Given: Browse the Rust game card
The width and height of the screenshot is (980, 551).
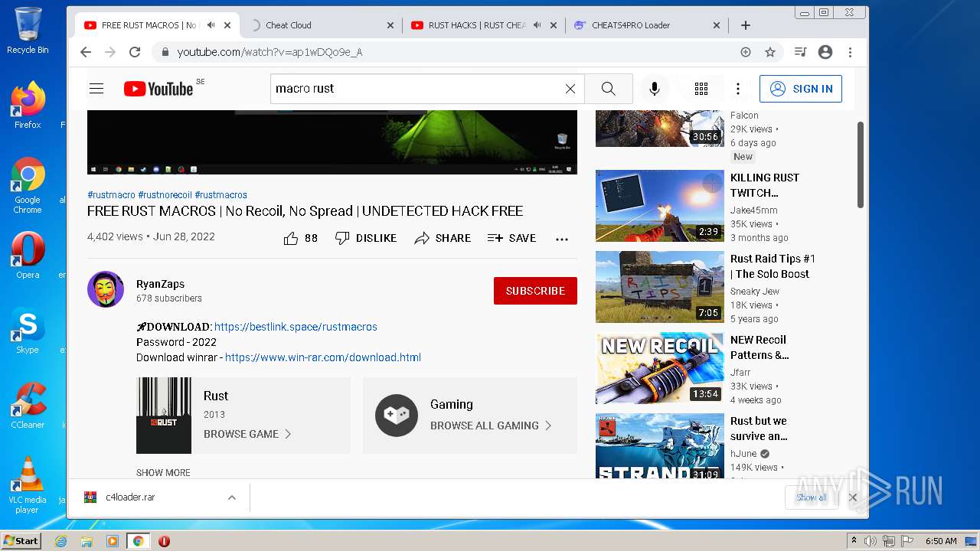Looking at the screenshot, I should coord(243,416).
